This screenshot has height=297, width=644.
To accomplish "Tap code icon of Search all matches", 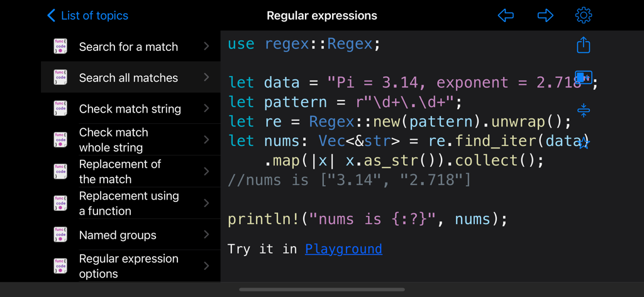I will coord(60,77).
